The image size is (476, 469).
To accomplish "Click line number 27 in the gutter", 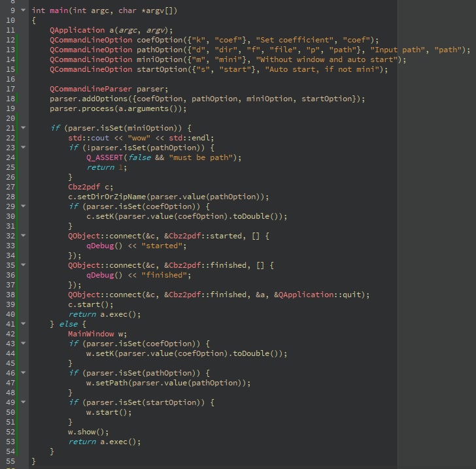I will [x=10, y=187].
